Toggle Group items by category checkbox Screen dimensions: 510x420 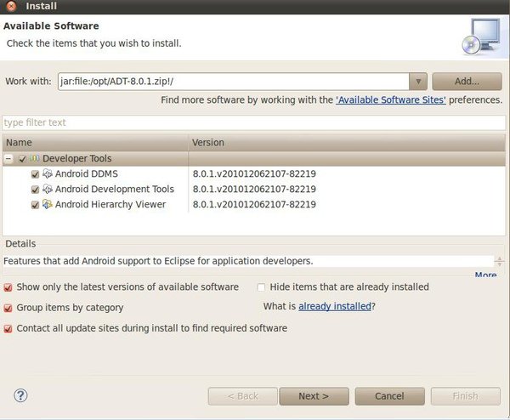[x=8, y=308]
